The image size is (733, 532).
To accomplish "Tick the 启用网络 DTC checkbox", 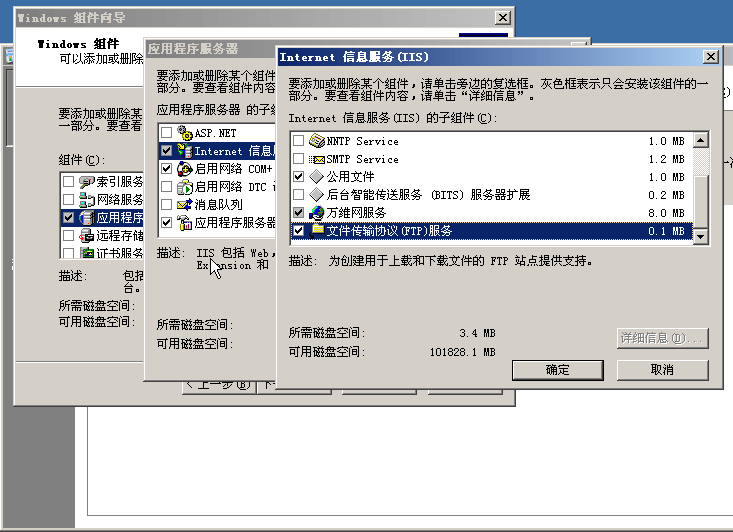I will click(x=166, y=187).
